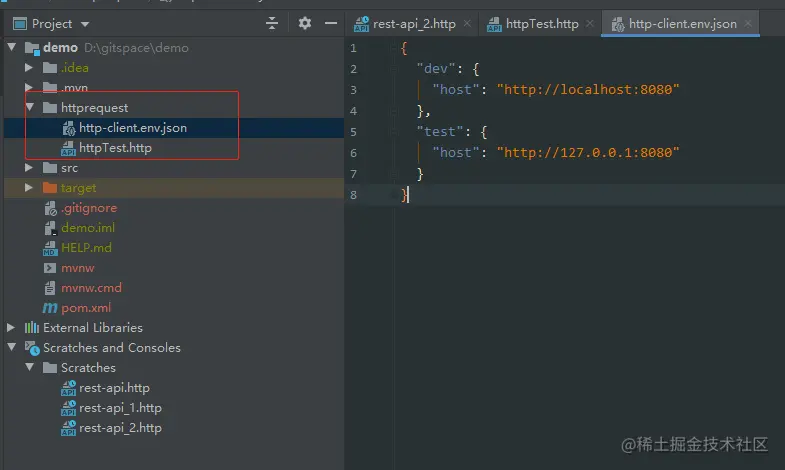Click the mvnw.cmd file icon
Viewport: 785px width, 470px height.
[50, 288]
